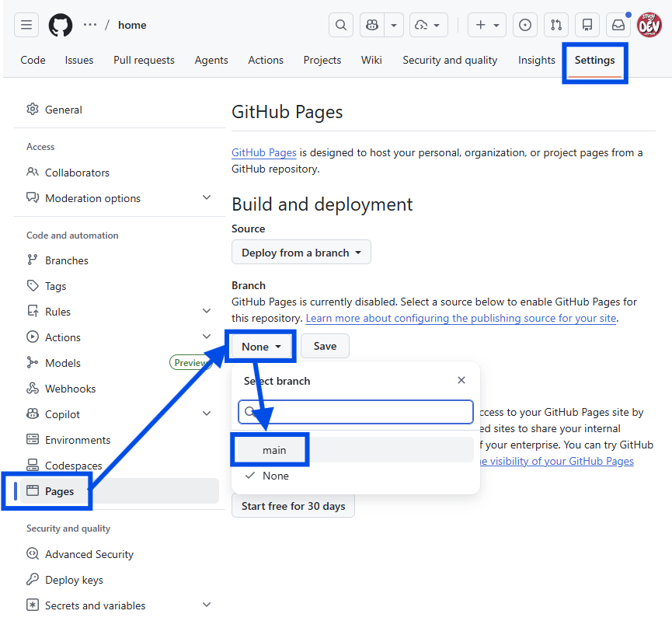Open Copilot dropdown arrow
The width and height of the screenshot is (672, 621).
394,25
